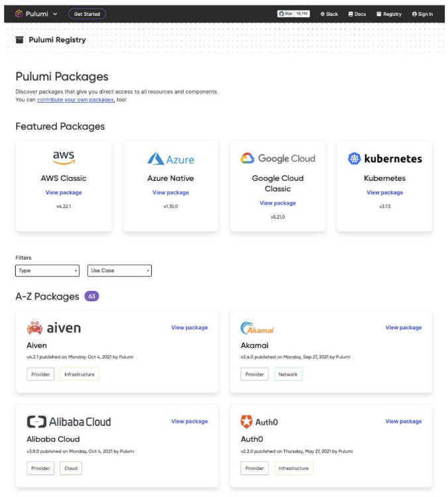Open Registry in the top navigation
The height and width of the screenshot is (497, 448).
389,14
